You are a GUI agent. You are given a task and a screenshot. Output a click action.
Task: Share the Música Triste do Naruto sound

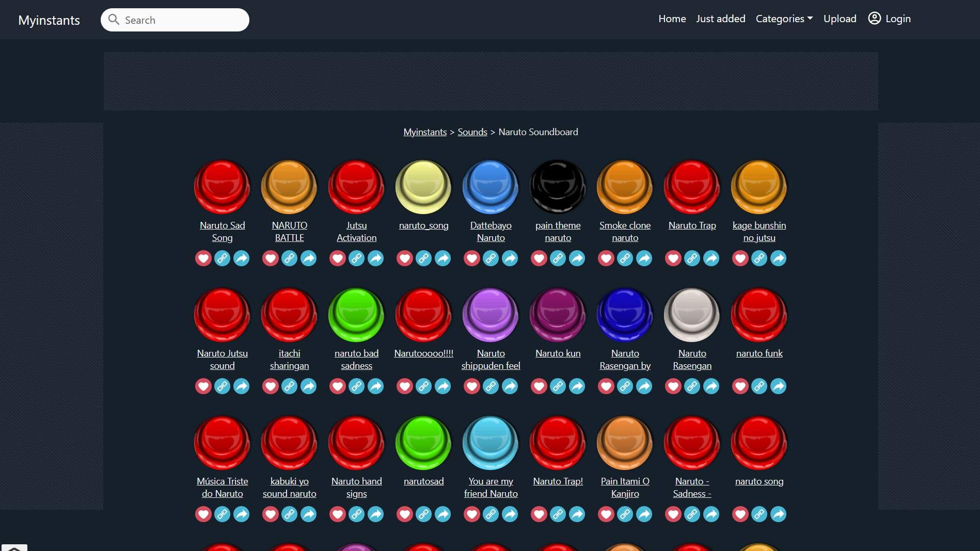pyautogui.click(x=242, y=514)
